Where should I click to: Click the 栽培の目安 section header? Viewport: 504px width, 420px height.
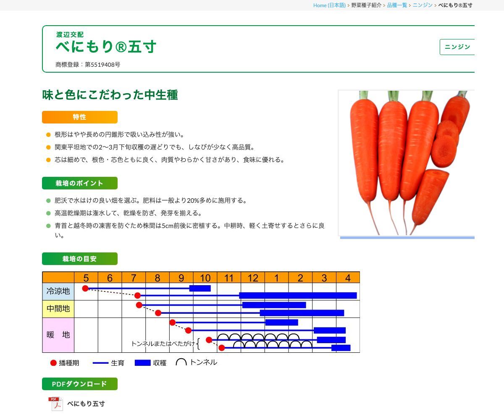[x=79, y=259]
